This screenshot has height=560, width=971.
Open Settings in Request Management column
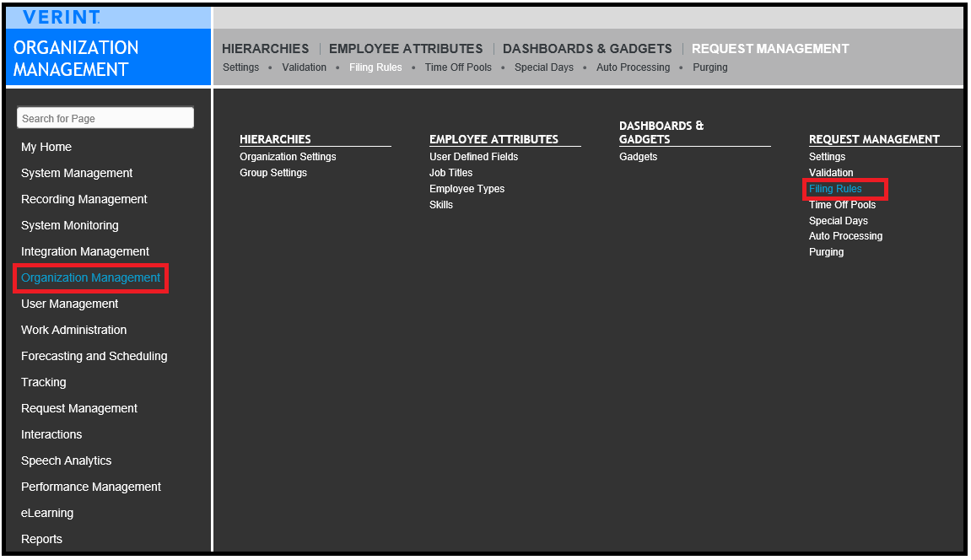coord(827,157)
